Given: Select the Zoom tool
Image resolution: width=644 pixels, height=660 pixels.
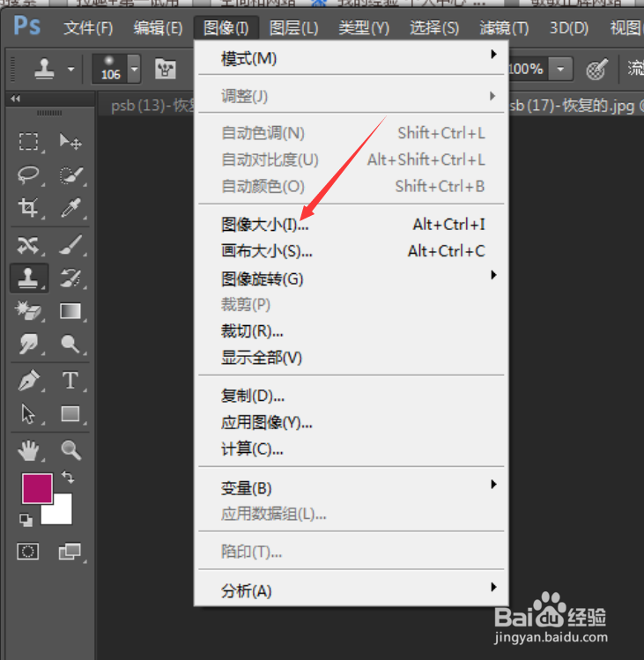Looking at the screenshot, I should point(70,450).
